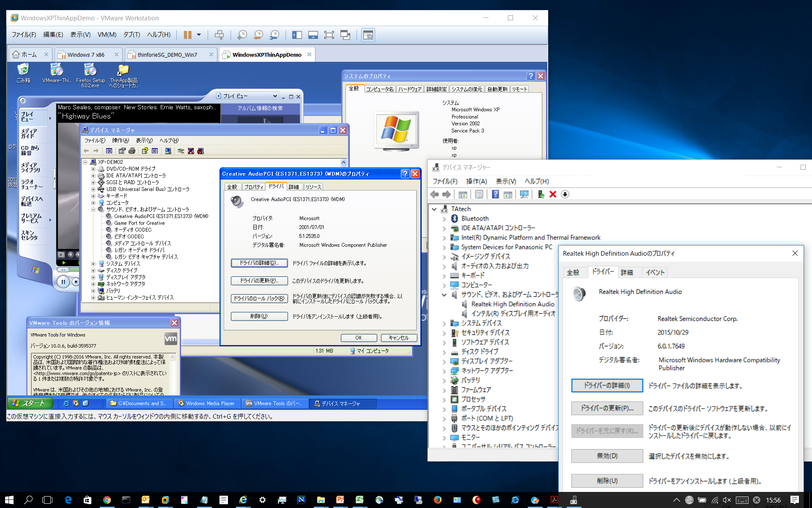Image resolution: width=812 pixels, height=508 pixels.
Task: Select メディア ライブラリ in Media Player sidebar
Action: point(30,168)
